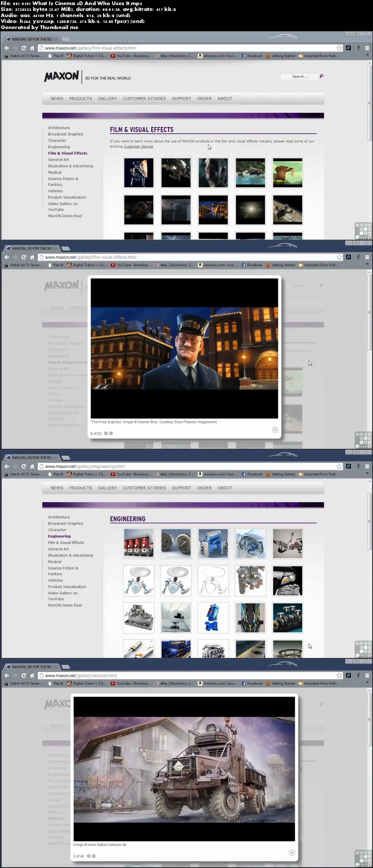Screen dimensions: 373x868
Task: Open the Digital-Tutors bookmark in the engineering.html window
Action: coord(87,474)
